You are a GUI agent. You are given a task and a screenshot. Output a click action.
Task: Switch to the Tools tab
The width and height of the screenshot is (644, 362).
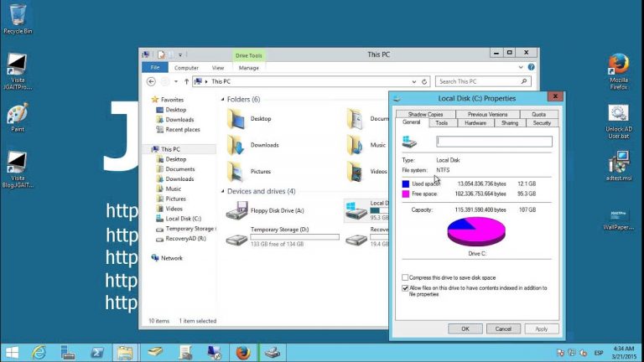pos(442,122)
